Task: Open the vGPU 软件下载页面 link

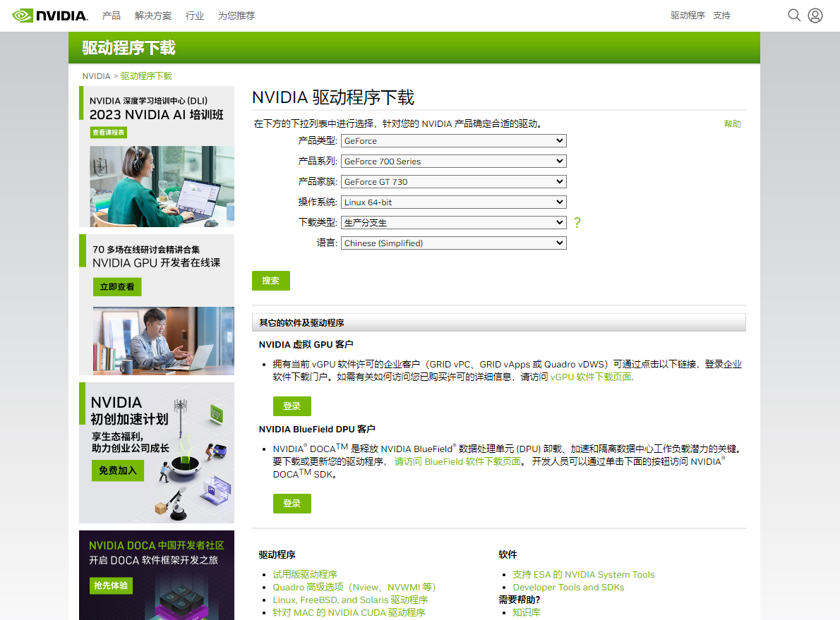Action: pyautogui.click(x=591, y=377)
